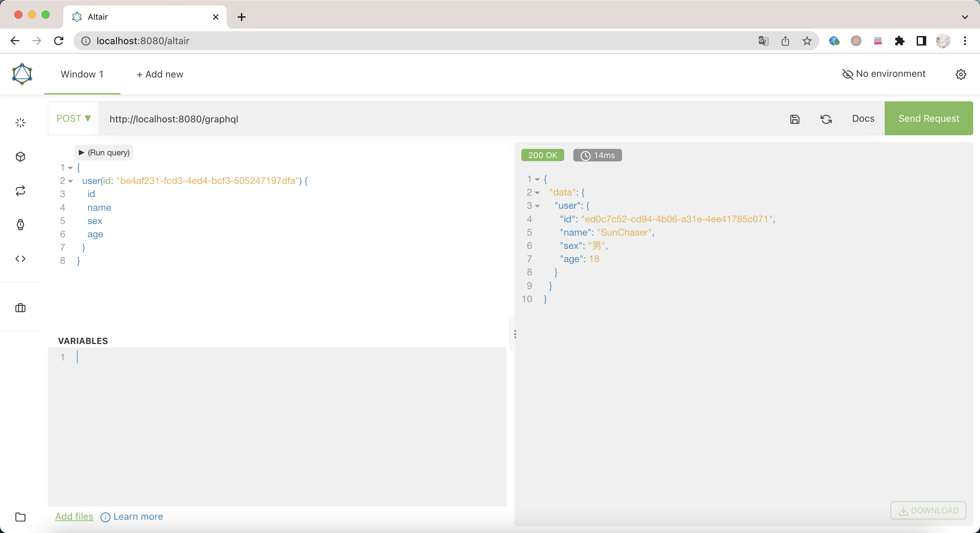Viewport: 980px width, 533px height.
Task: Click the Send Request button
Action: coord(929,118)
